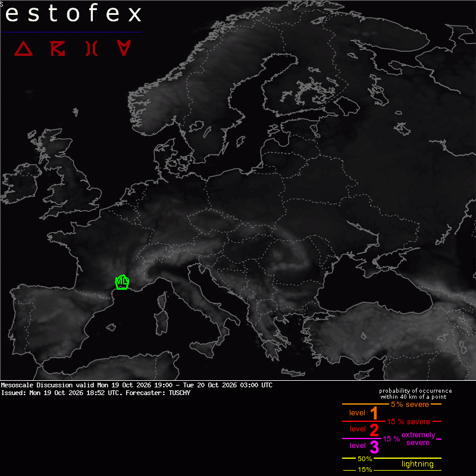Click 'probability of occurrence within 40 km' caption
The width and height of the screenshot is (476, 476).
pyautogui.click(x=415, y=394)
